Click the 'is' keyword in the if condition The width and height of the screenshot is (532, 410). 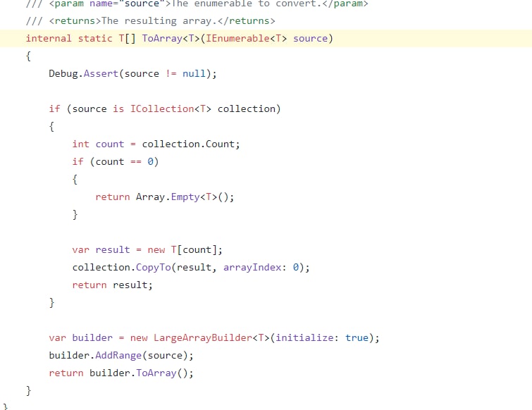pos(118,109)
